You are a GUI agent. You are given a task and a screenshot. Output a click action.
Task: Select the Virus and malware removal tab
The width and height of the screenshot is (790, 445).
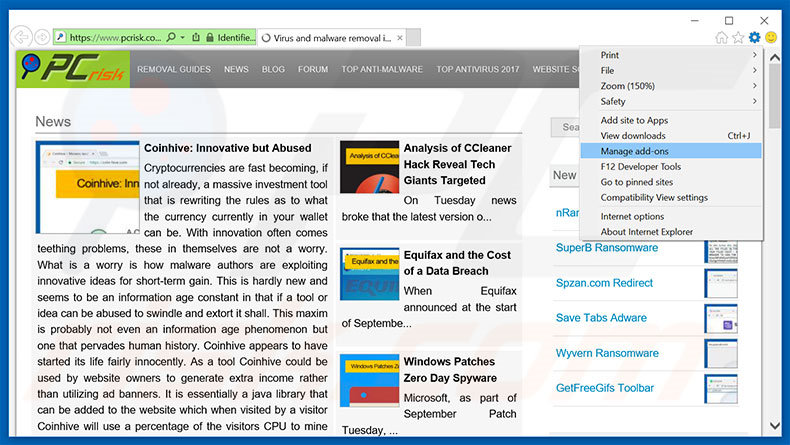coord(331,38)
